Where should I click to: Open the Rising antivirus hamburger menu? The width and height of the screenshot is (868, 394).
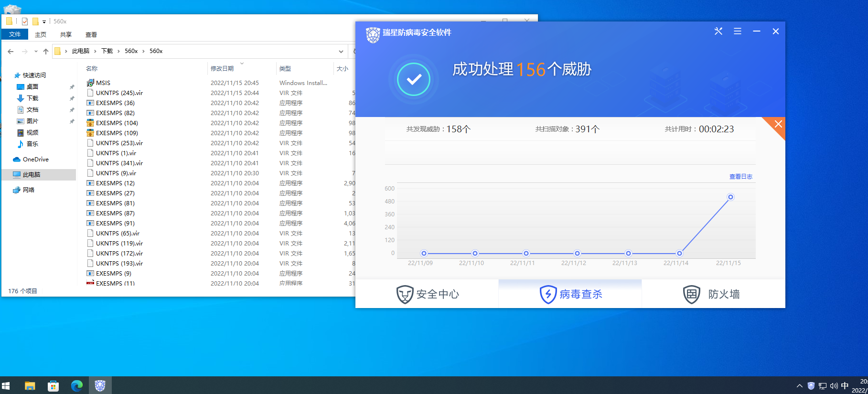click(738, 32)
